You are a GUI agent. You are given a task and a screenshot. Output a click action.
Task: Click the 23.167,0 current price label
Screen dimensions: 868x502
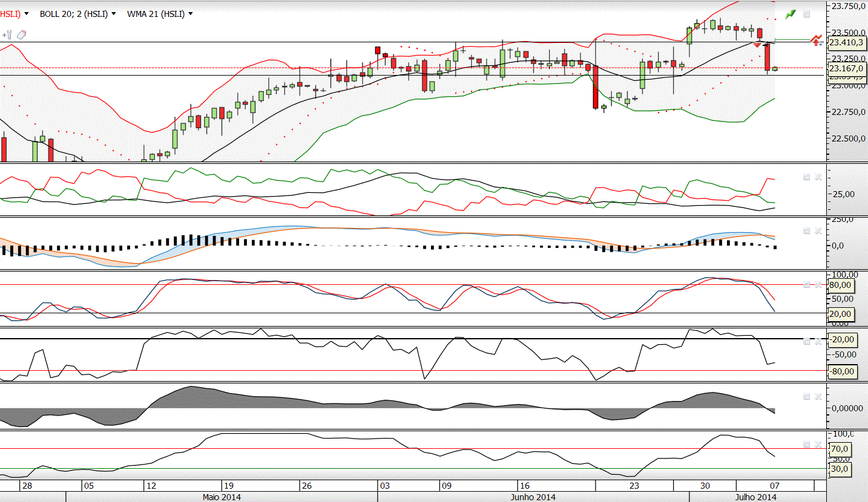(846, 68)
